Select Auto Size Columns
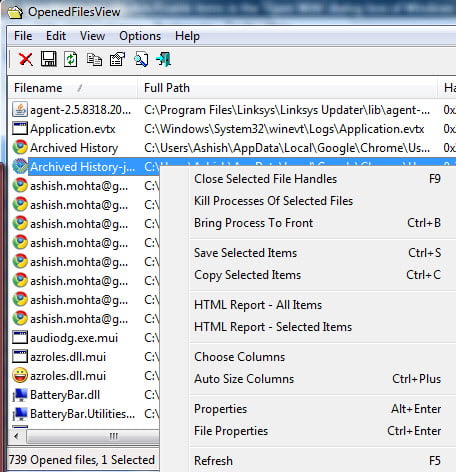456x472 pixels. (317, 379)
